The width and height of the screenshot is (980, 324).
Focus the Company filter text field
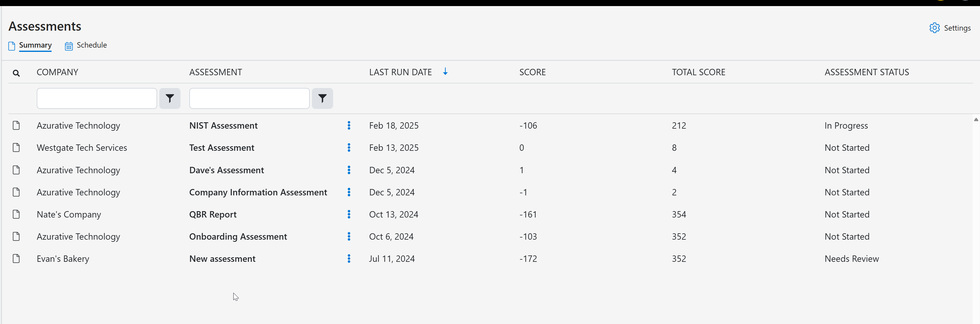96,99
